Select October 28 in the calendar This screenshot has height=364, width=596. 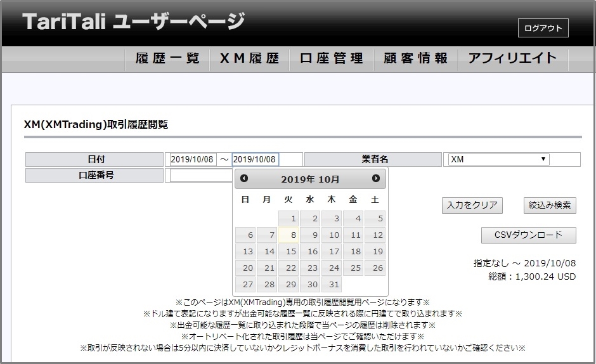click(267, 285)
